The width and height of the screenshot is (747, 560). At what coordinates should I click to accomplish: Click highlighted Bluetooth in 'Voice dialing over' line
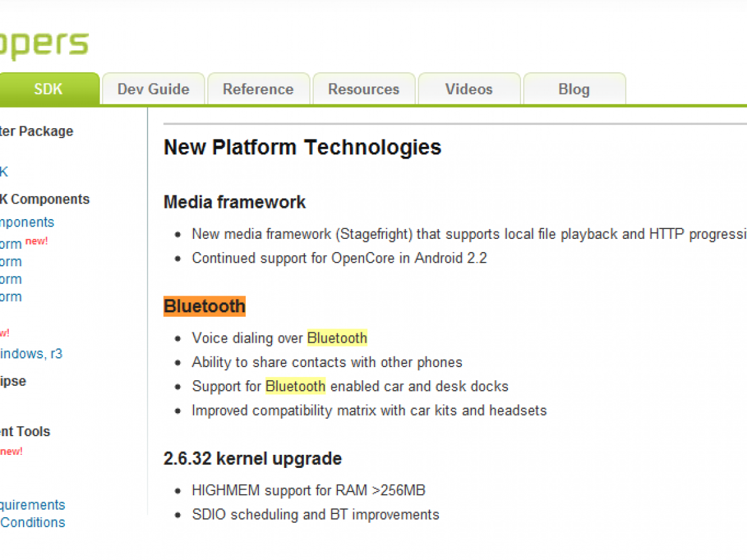[x=337, y=338]
